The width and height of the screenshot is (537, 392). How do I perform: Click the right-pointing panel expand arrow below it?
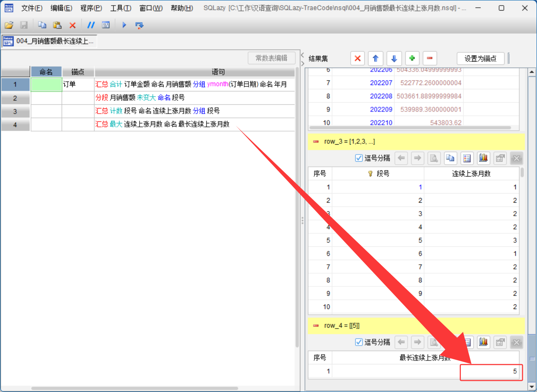(303, 63)
